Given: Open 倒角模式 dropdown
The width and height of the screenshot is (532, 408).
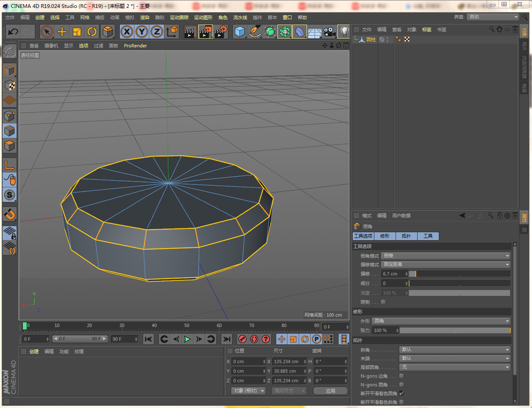Looking at the screenshot, I should [x=446, y=256].
